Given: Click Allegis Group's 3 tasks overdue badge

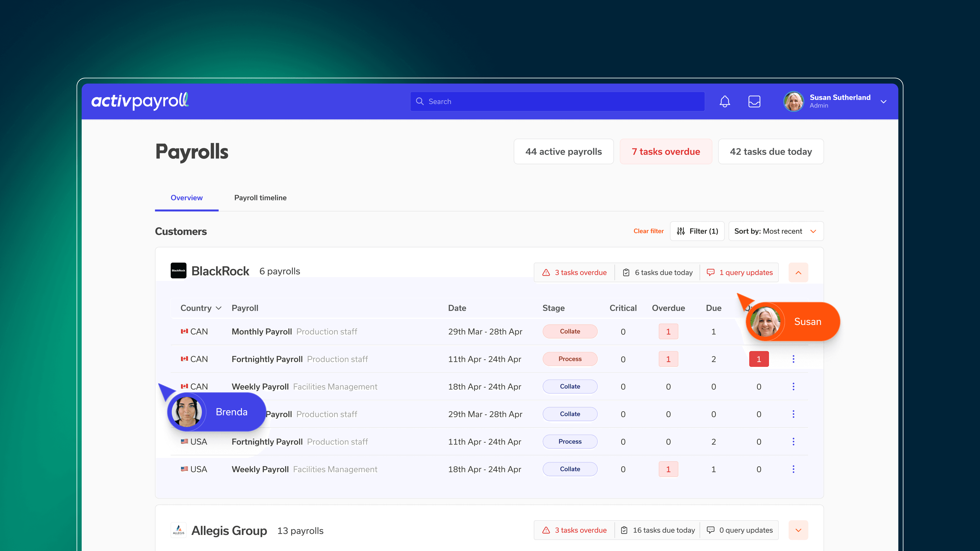Looking at the screenshot, I should 574,530.
